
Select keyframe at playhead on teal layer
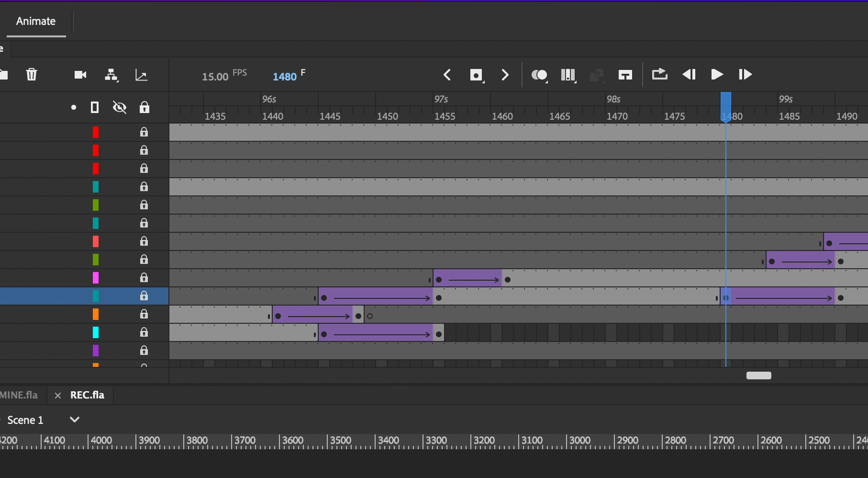click(726, 298)
